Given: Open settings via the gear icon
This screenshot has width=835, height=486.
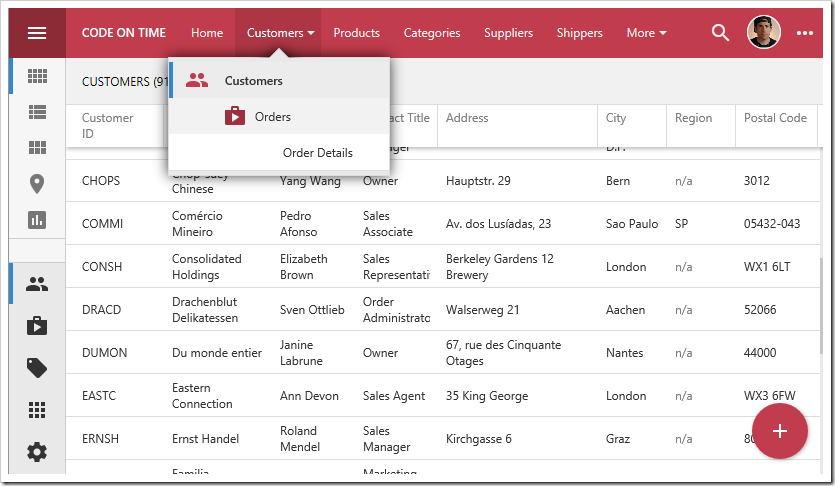Looking at the screenshot, I should tap(37, 452).
